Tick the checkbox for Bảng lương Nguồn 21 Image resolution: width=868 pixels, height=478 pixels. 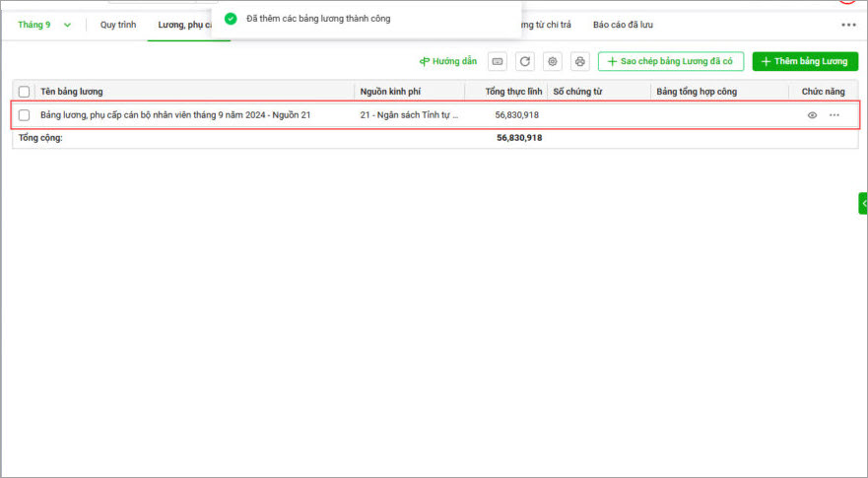point(24,115)
